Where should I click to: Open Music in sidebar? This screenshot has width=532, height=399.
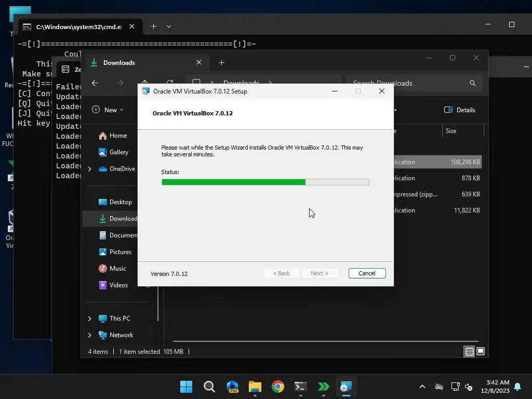(x=112, y=269)
